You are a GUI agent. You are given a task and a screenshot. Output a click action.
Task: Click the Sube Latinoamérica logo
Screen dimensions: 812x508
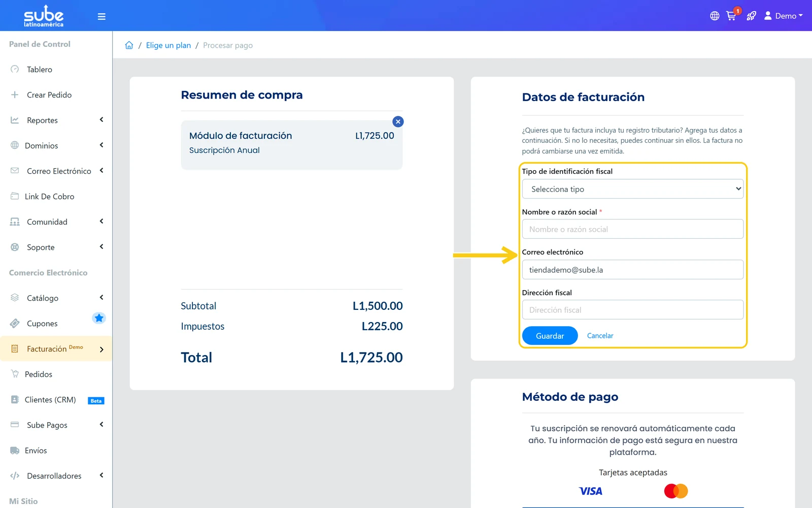44,16
